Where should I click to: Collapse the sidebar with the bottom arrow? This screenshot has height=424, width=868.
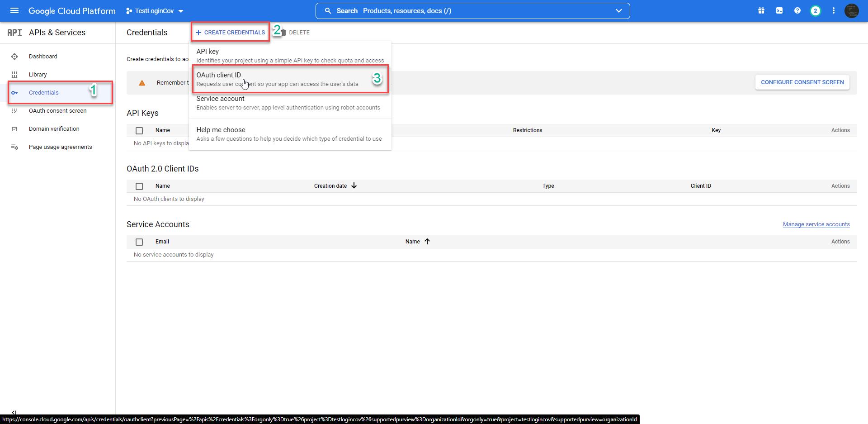14,412
